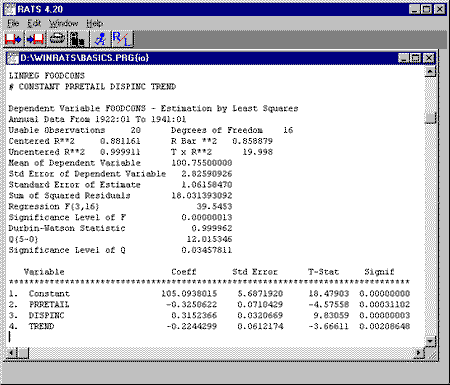Maximize the BASICS.PRG document window

415,58
